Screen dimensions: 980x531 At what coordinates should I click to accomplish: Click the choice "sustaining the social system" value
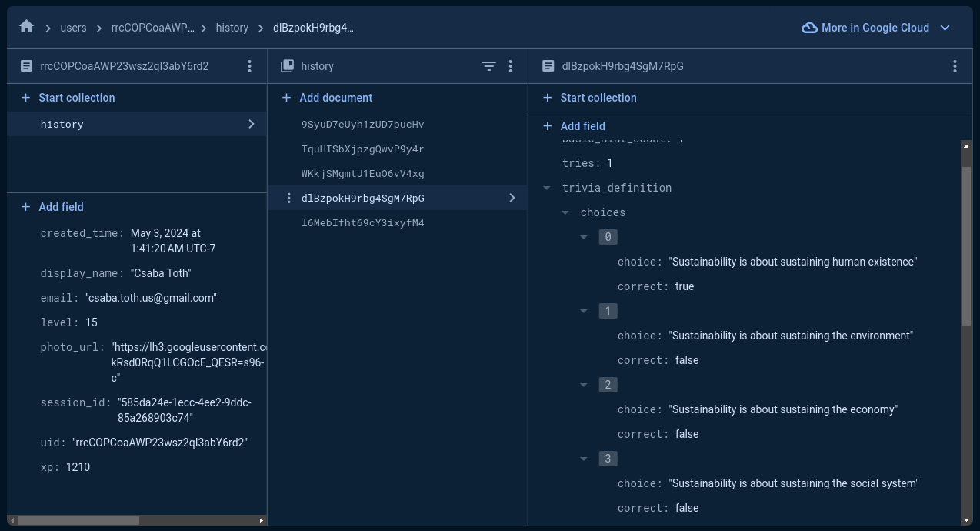(x=794, y=483)
